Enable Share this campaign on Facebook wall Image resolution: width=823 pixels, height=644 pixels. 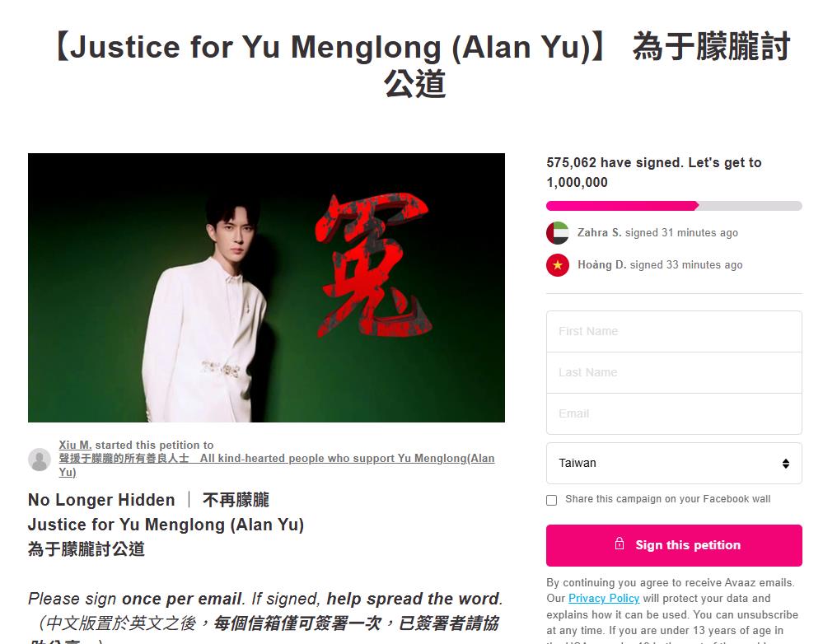point(552,500)
